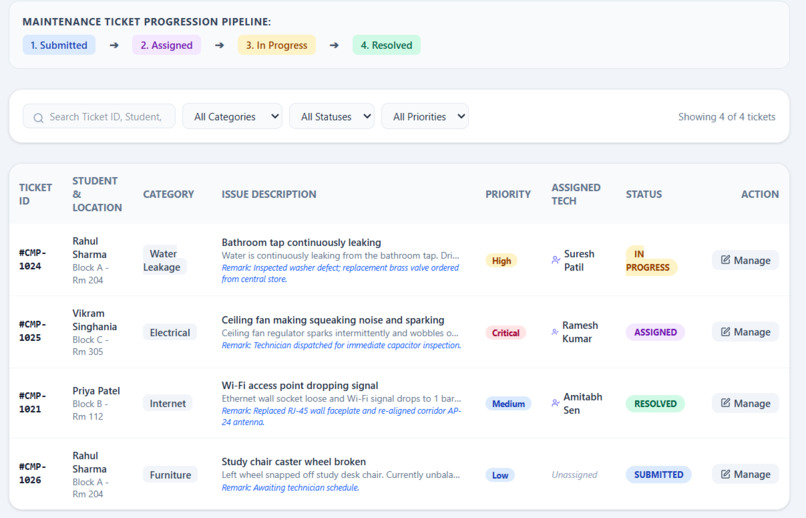806x518 pixels.
Task: Click 'Bathroom tap continuously leaking' title
Action: point(301,242)
